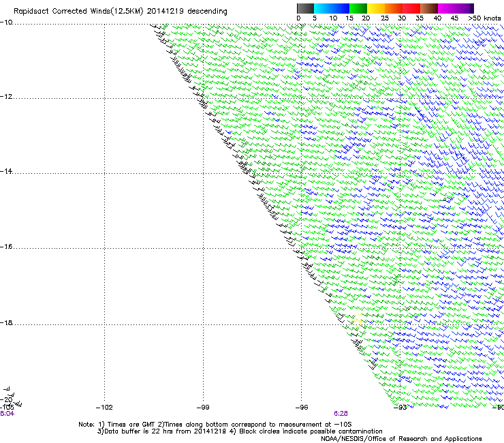Screen dimensions: 504x443
Task: Click the latitude label "-16"
Action: 6,247
